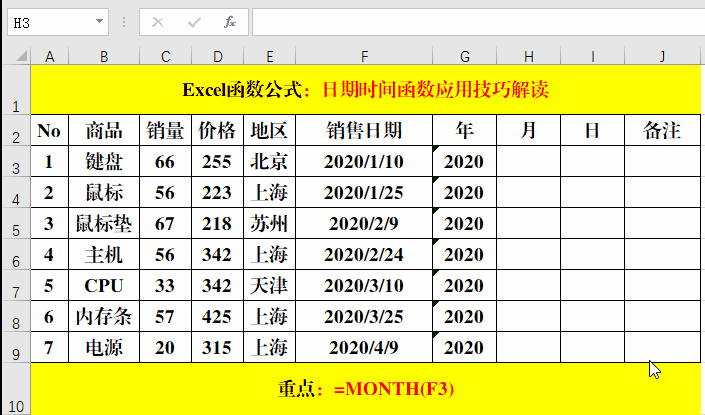Image resolution: width=705 pixels, height=415 pixels.
Task: Click the price cell '255'
Action: click(x=218, y=161)
